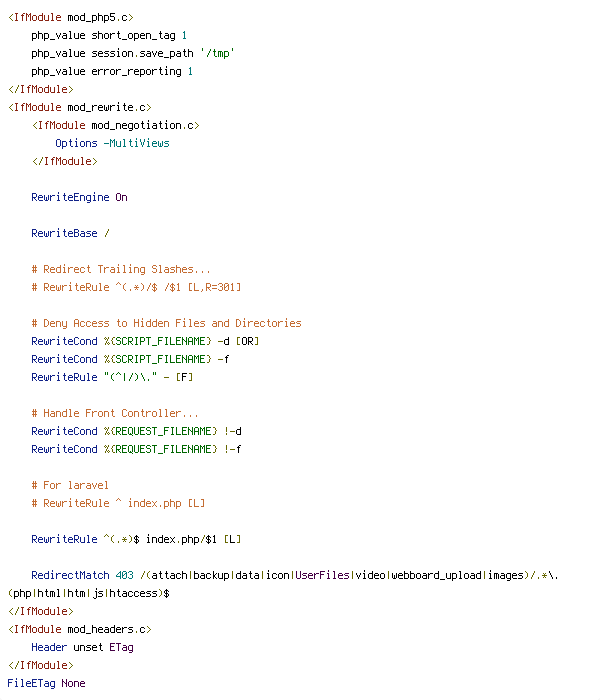
Task: Click the "Header unset ETag" line
Action: coord(82,647)
